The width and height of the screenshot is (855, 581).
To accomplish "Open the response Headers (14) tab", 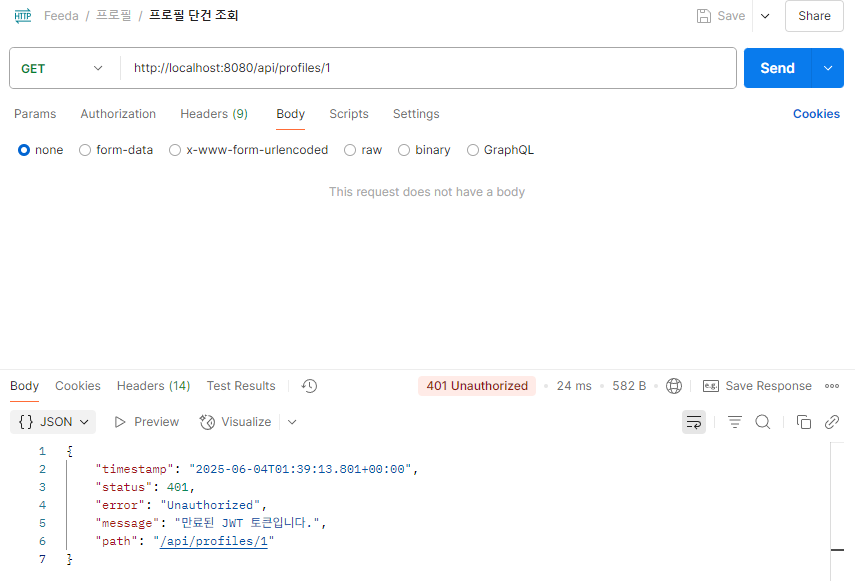I will [x=154, y=386].
